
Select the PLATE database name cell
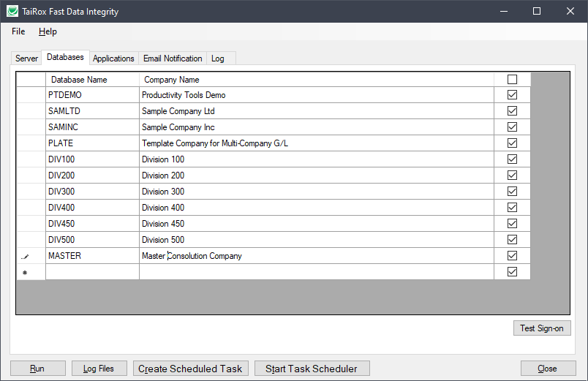[92, 143]
